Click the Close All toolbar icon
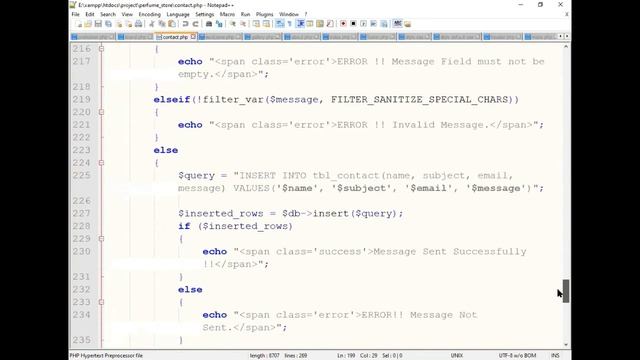 click(x=129, y=24)
